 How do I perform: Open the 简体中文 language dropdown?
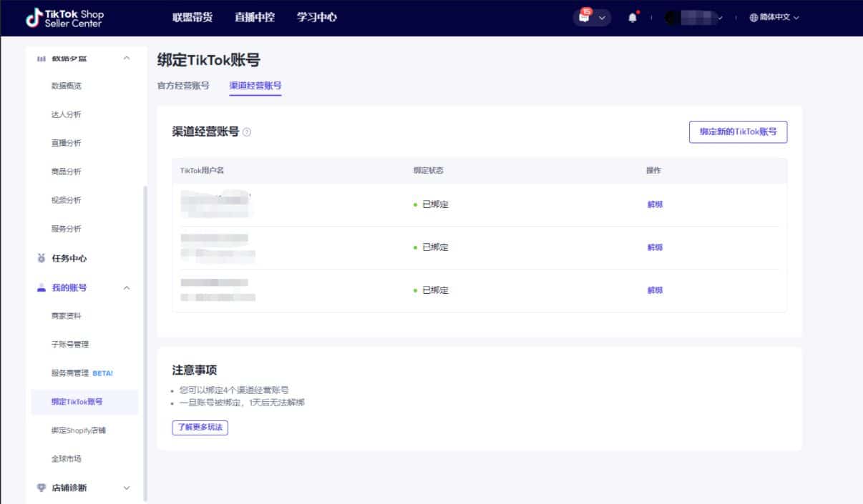pos(774,17)
